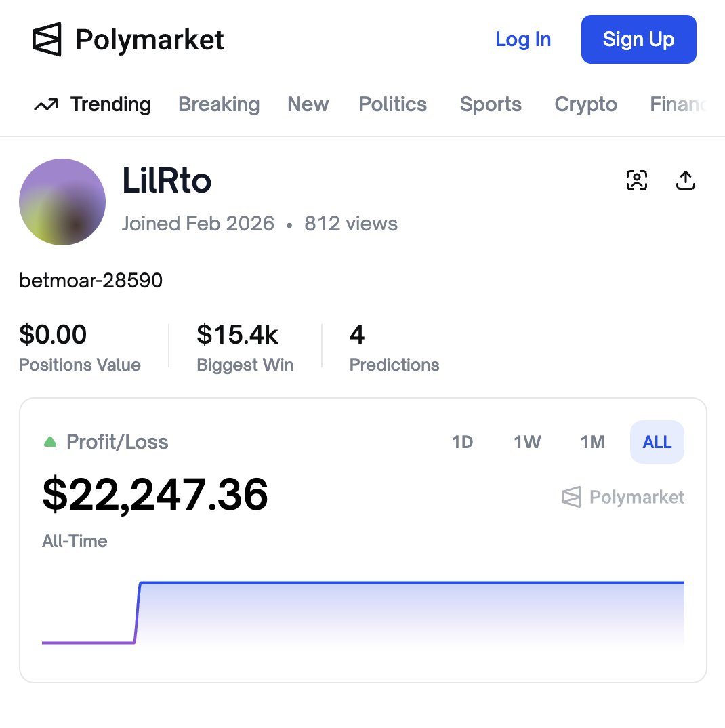Click the green Profit/Loss triangle icon
The height and width of the screenshot is (728, 725).
(x=50, y=441)
